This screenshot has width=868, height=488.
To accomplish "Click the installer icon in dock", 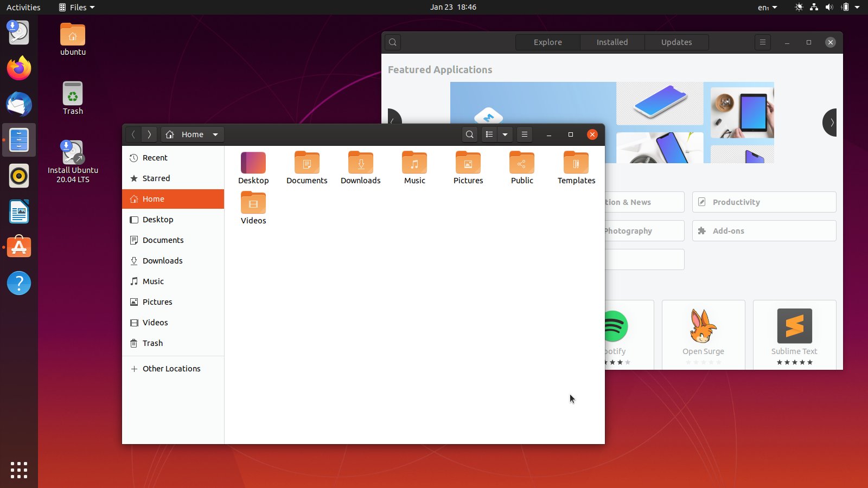I will point(19,33).
